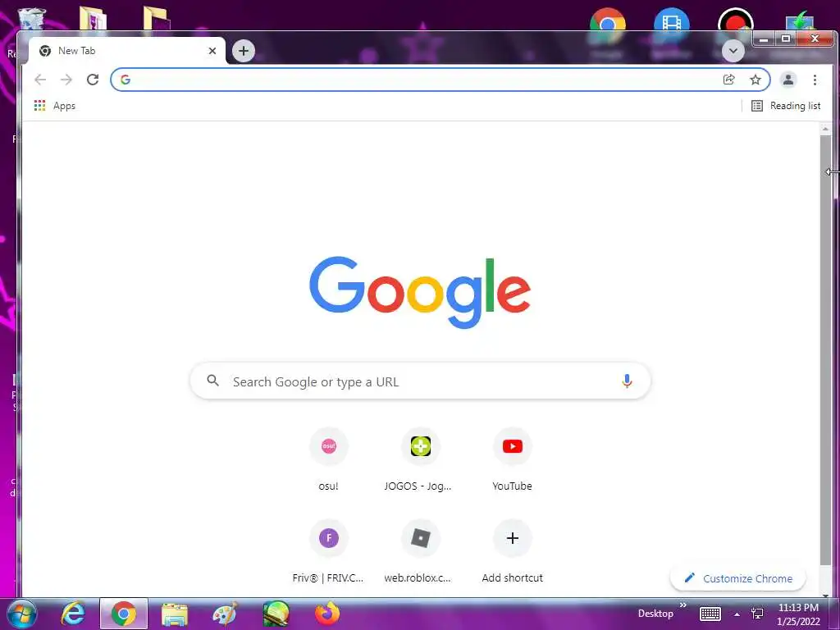This screenshot has height=630, width=840.
Task: Open Chrome's three-dot menu
Action: pyautogui.click(x=815, y=80)
